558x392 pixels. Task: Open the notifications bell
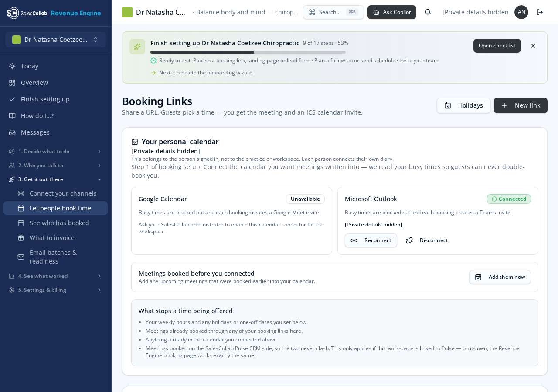[x=428, y=12]
